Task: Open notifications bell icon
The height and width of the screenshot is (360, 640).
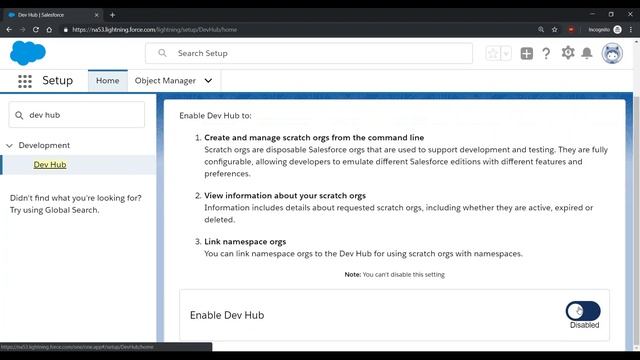Action: coord(587,53)
